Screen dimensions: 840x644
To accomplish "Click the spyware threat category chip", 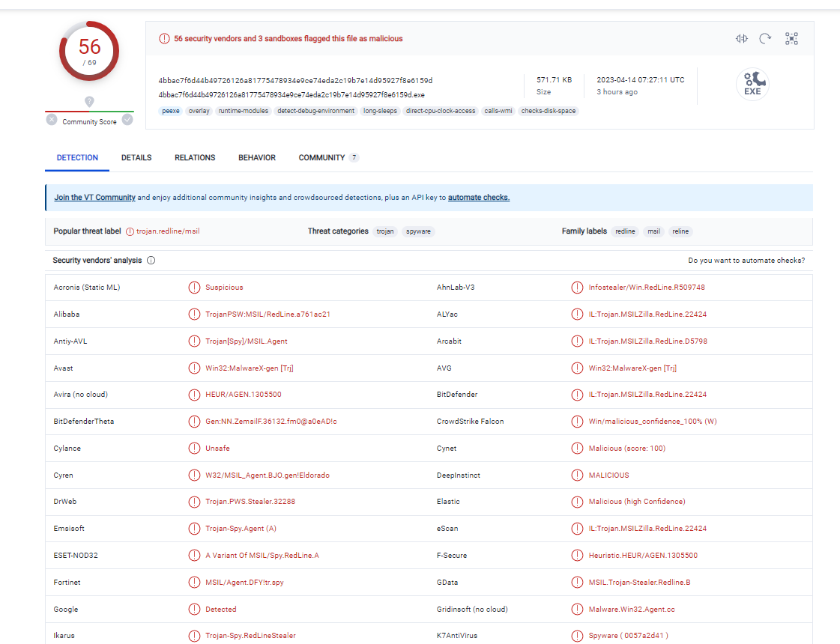I will coord(418,231).
